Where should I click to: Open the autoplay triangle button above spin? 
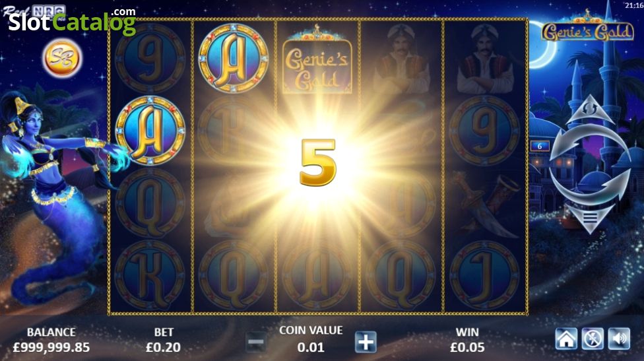pos(590,110)
